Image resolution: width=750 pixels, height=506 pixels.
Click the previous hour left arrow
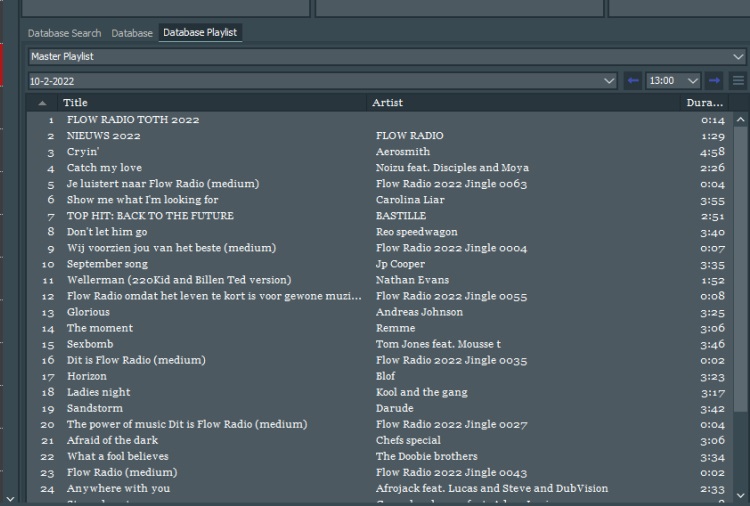pyautogui.click(x=632, y=81)
